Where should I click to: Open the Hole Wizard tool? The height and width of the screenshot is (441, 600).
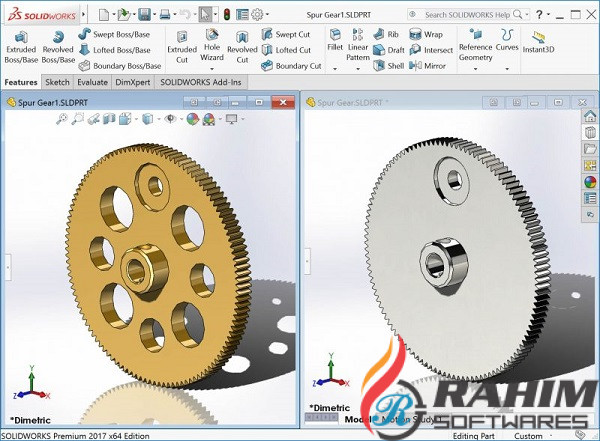(212, 45)
